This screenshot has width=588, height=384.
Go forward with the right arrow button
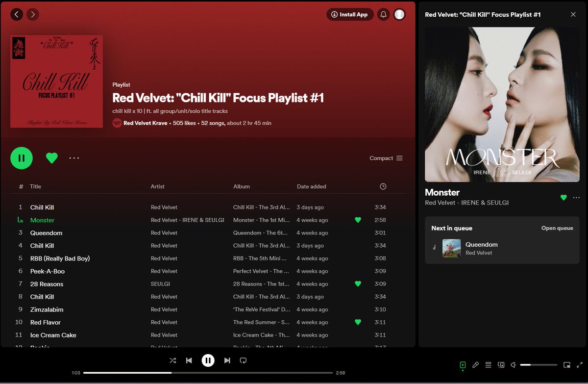click(33, 15)
